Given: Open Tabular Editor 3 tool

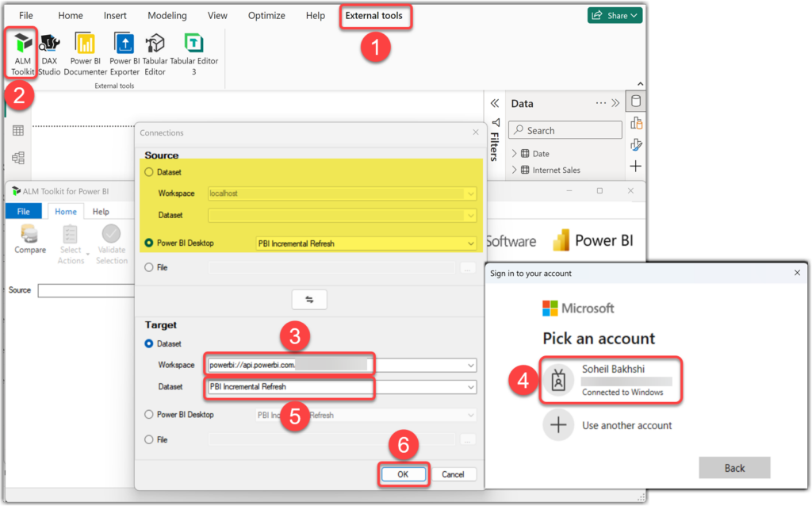Looking at the screenshot, I should (194, 53).
